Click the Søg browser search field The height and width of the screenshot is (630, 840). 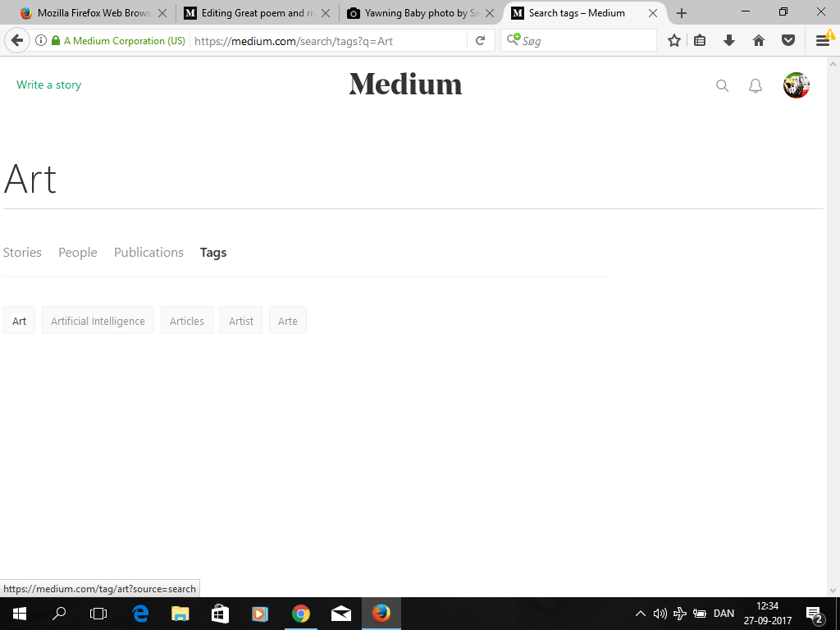point(578,41)
